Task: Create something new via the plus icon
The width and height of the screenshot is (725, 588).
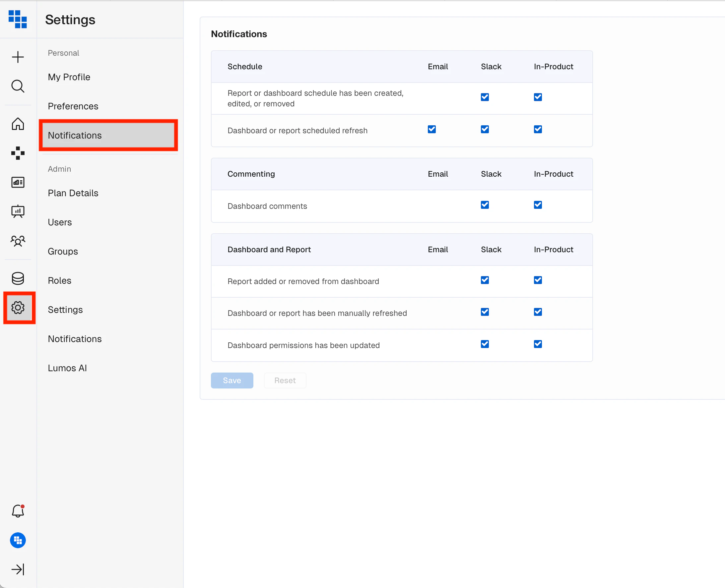Action: pyautogui.click(x=18, y=57)
